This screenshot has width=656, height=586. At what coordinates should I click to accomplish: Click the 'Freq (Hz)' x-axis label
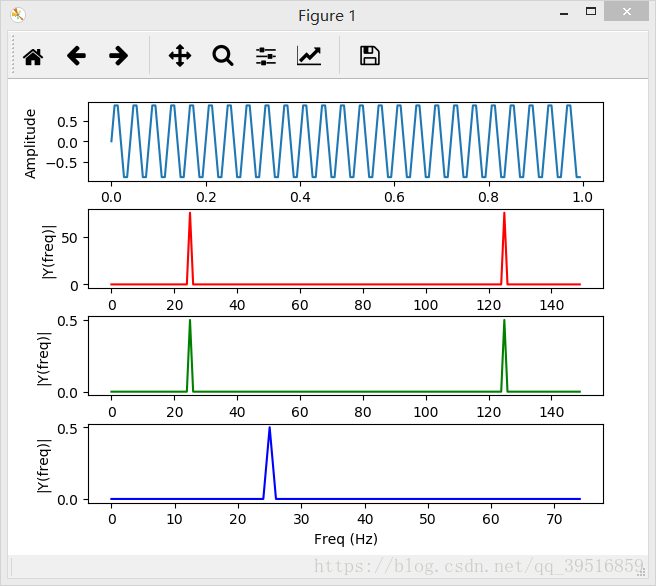tap(346, 539)
